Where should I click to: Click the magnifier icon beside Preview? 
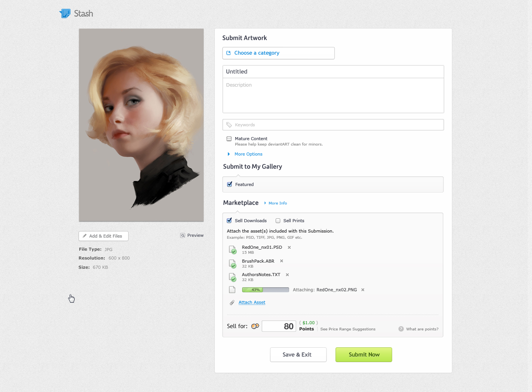[182, 235]
